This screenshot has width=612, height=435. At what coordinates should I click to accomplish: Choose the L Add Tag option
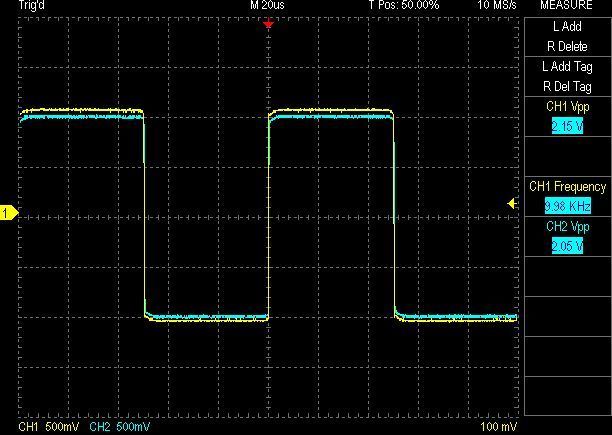point(567,67)
